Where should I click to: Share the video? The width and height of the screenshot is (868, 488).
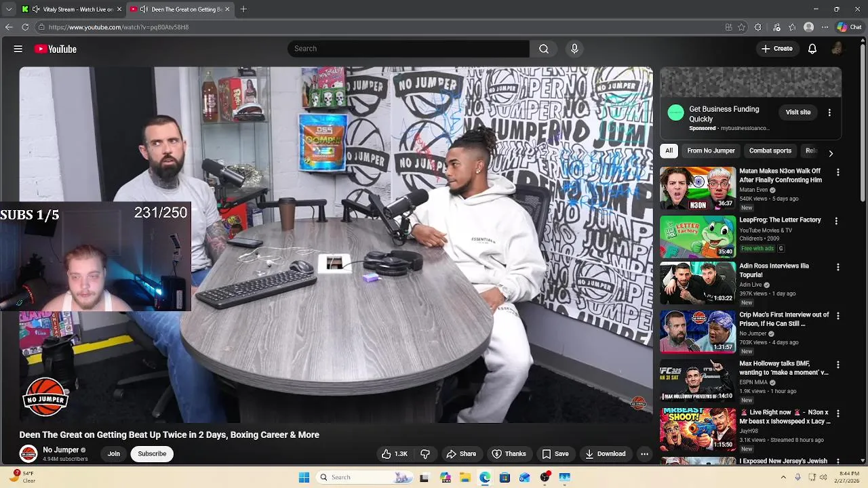tap(461, 454)
